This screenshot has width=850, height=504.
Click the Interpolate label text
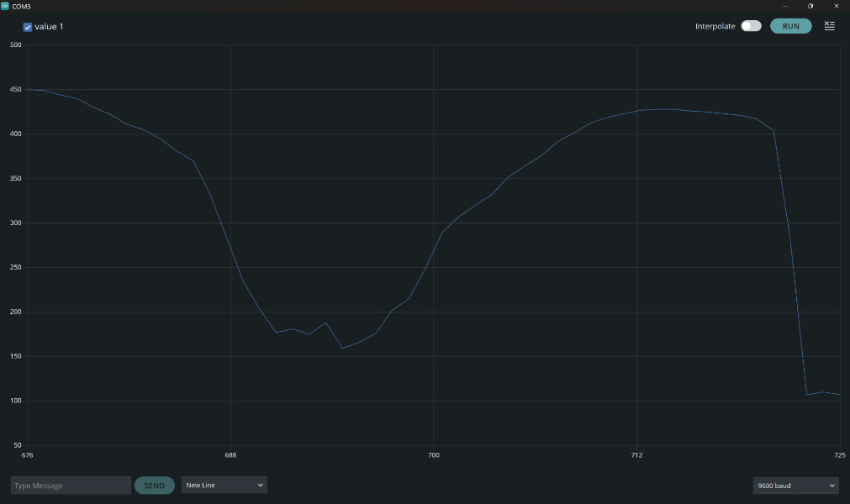click(x=715, y=26)
